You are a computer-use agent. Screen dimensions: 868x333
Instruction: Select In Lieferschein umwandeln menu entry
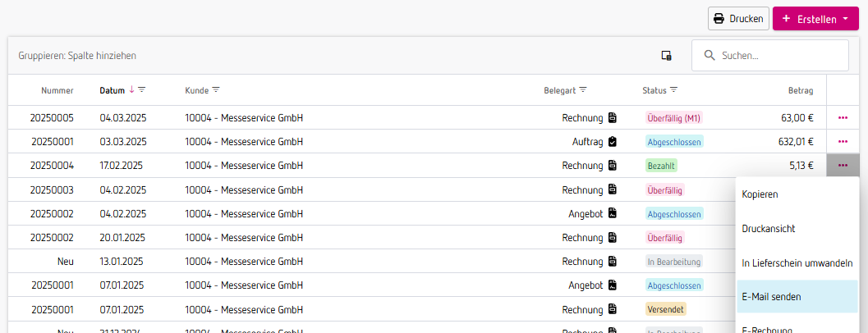tap(797, 262)
